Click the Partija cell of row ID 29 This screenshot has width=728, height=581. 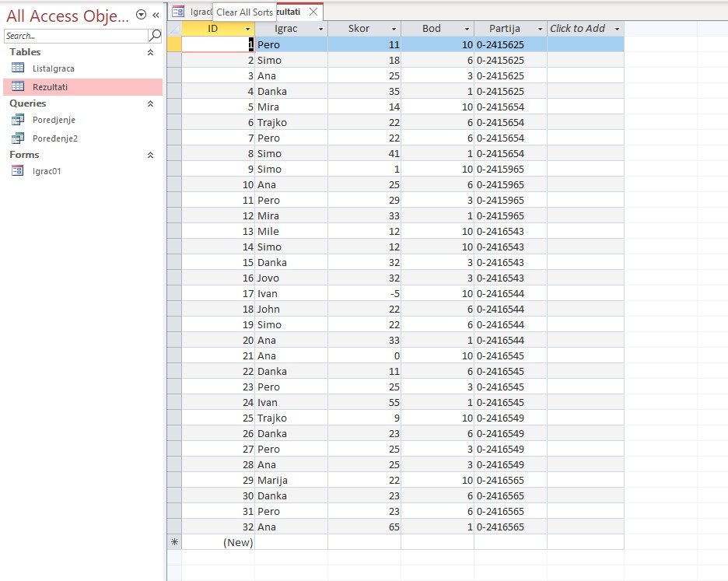(x=511, y=480)
